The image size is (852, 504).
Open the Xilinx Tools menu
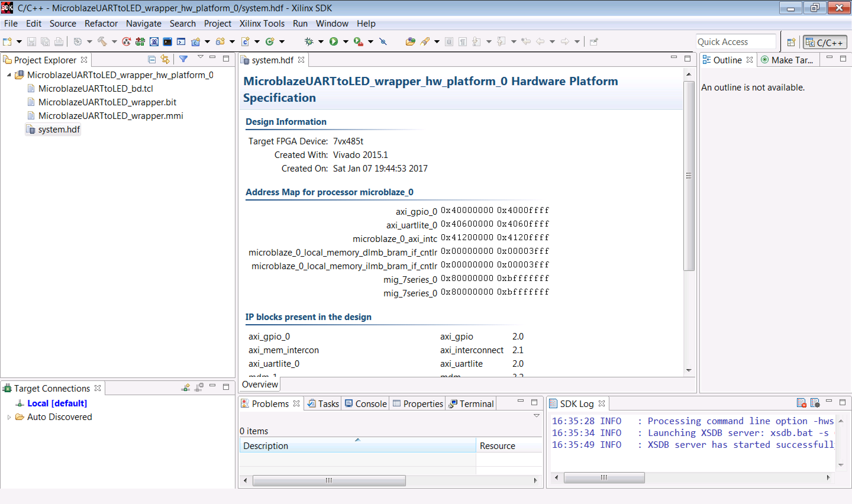[x=262, y=23]
